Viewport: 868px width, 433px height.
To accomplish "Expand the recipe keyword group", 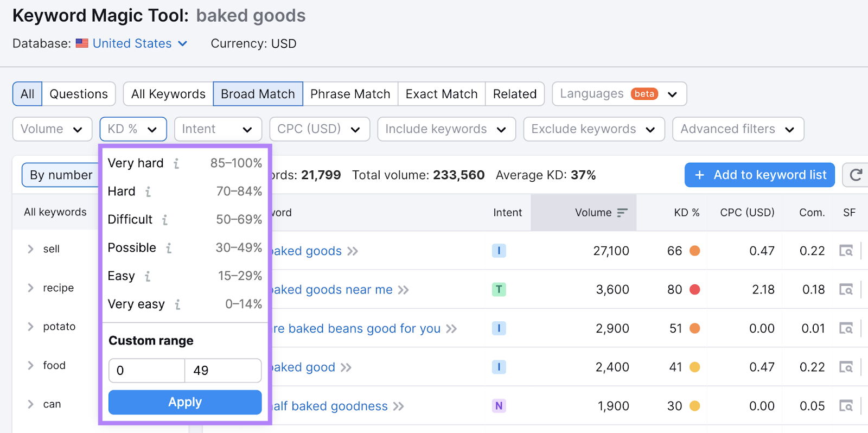I will click(x=30, y=288).
